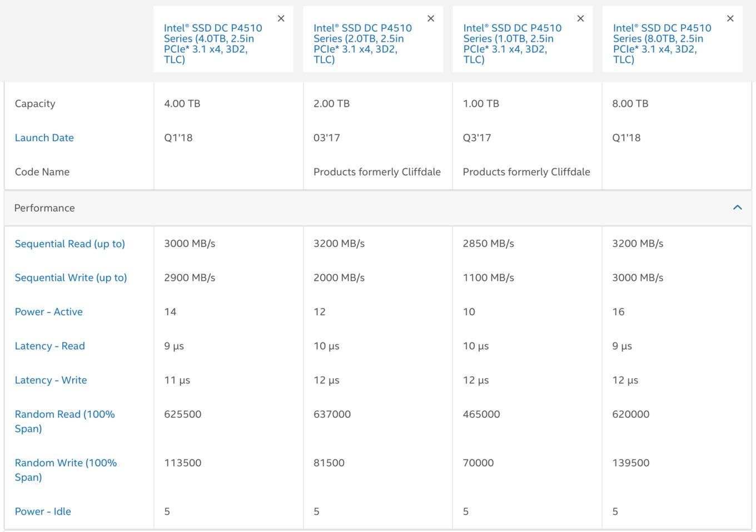Open the 2.0TB SSD DC P4510 product link
This screenshot has height=532, width=756.
click(x=362, y=43)
